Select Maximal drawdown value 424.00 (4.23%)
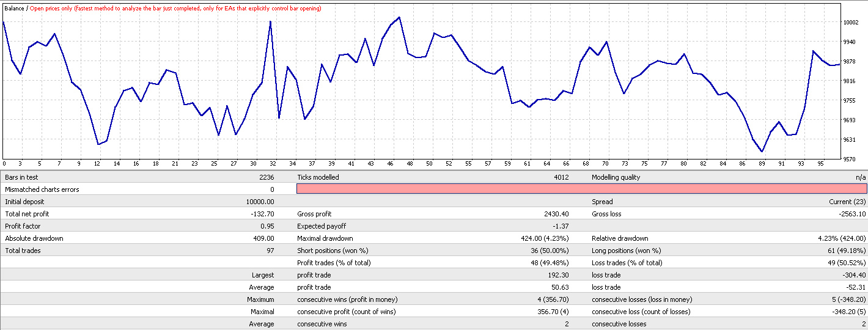This screenshot has width=868, height=330. click(x=544, y=238)
